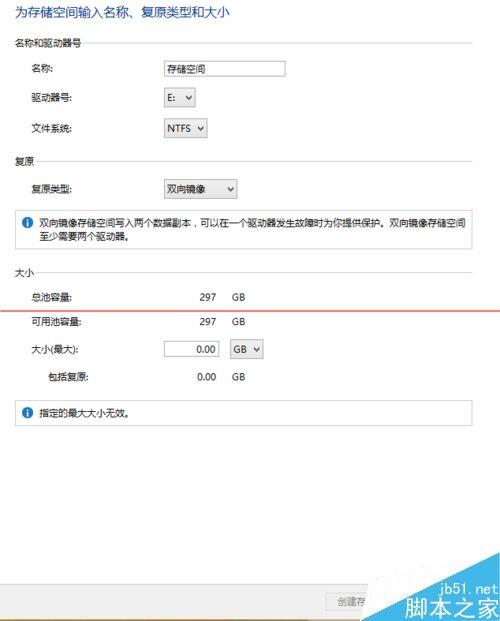Click the 复原类型 label
Screen dimensions: 500x621
point(52,189)
